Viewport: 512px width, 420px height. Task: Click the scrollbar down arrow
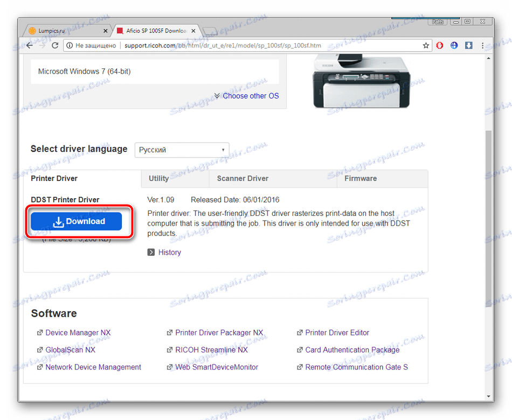click(488, 396)
